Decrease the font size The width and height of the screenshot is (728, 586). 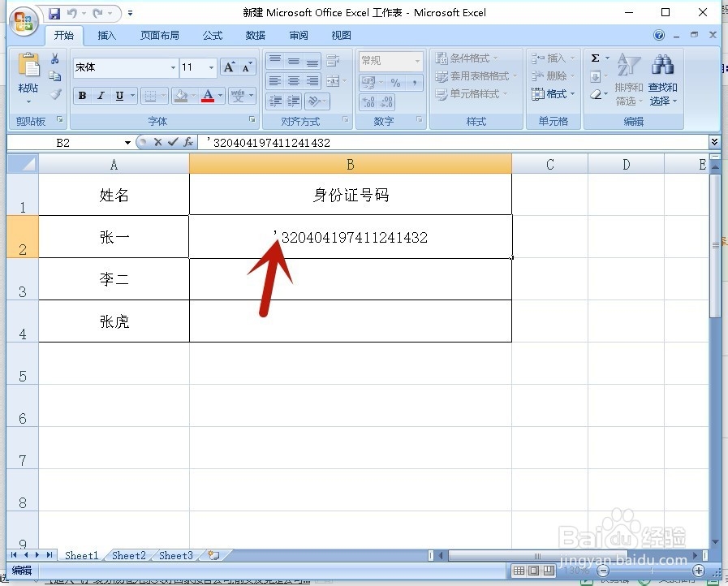point(246,67)
